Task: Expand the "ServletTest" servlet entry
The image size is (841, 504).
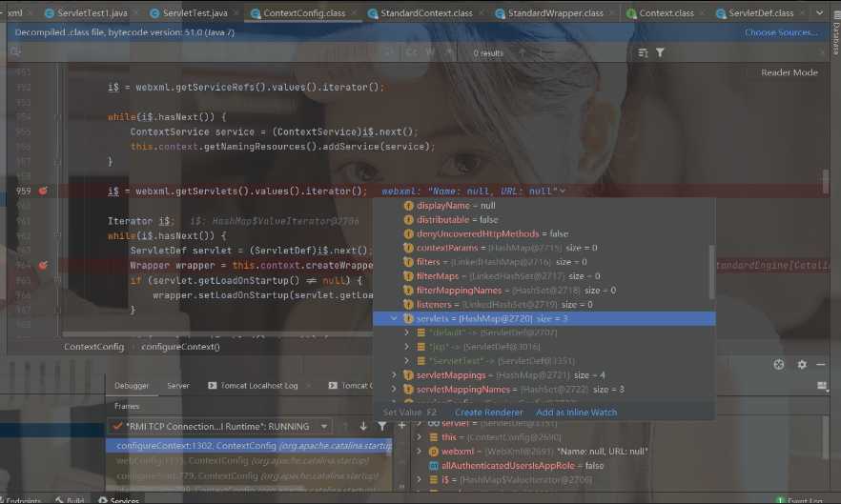Action: pos(406,361)
